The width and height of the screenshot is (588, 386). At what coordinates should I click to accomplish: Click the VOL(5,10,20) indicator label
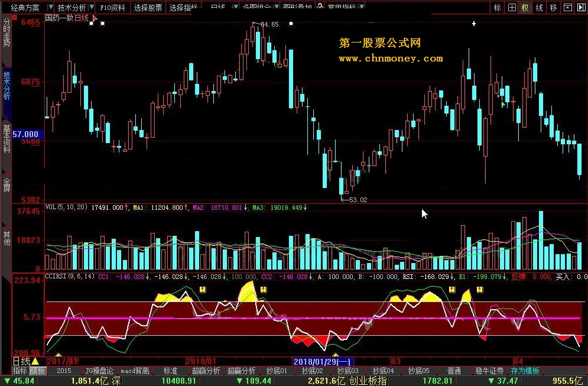pyautogui.click(x=66, y=207)
